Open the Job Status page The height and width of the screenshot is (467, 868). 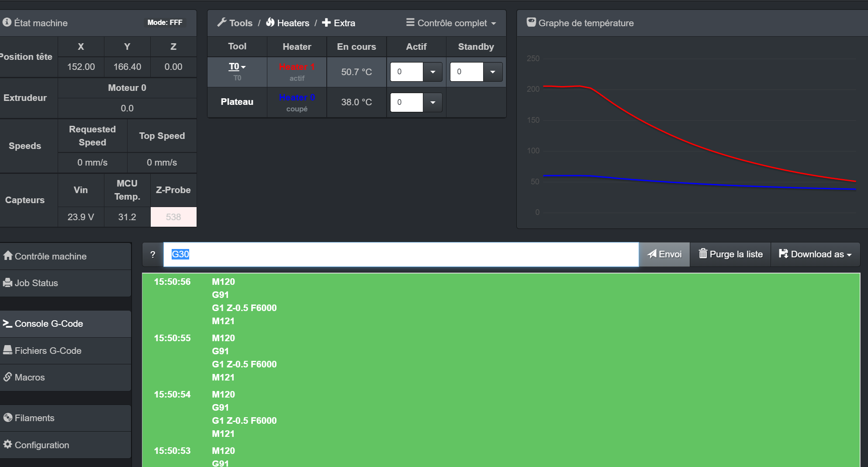[x=66, y=283]
